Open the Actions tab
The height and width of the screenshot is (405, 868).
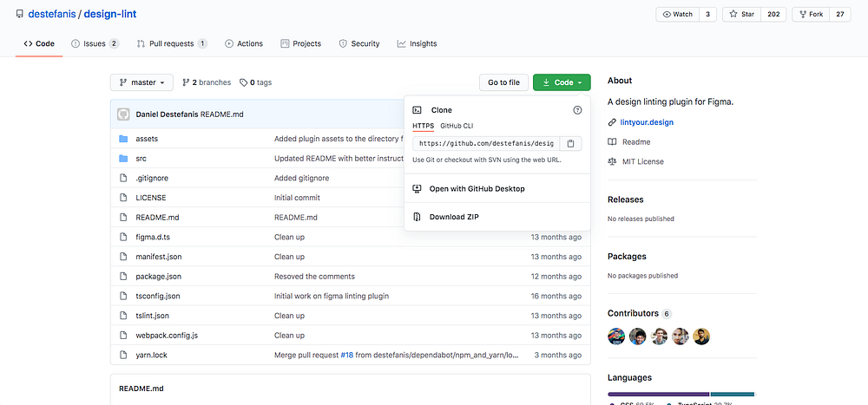tap(244, 43)
